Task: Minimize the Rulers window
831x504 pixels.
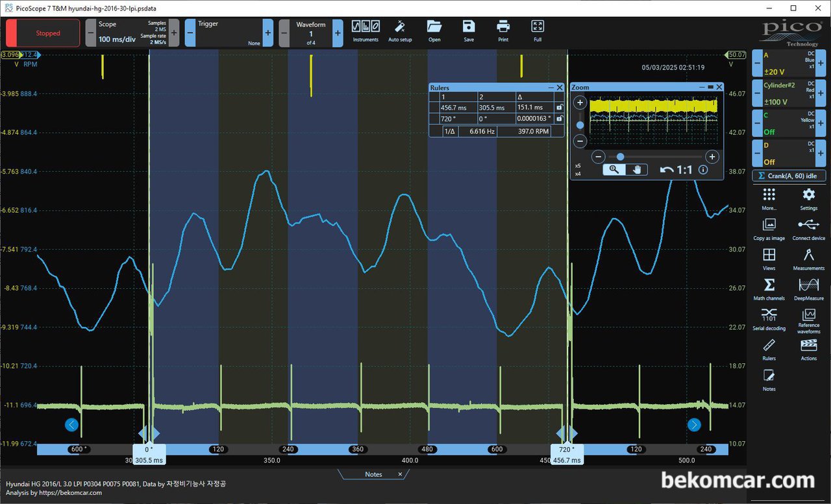Action: (551, 87)
